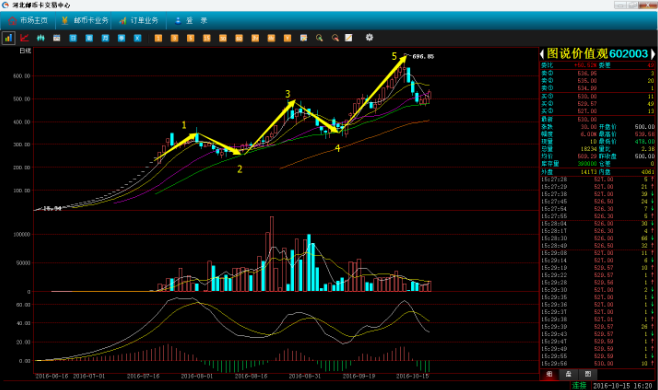Select the first blue period button
The width and height of the screenshot is (658, 390).
pos(73,38)
